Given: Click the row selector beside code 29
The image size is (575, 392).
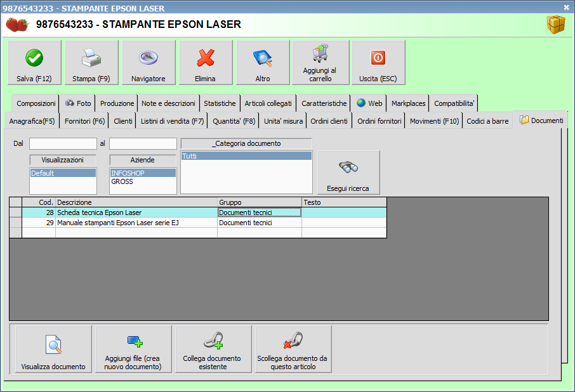Looking at the screenshot, I should pos(16,223).
